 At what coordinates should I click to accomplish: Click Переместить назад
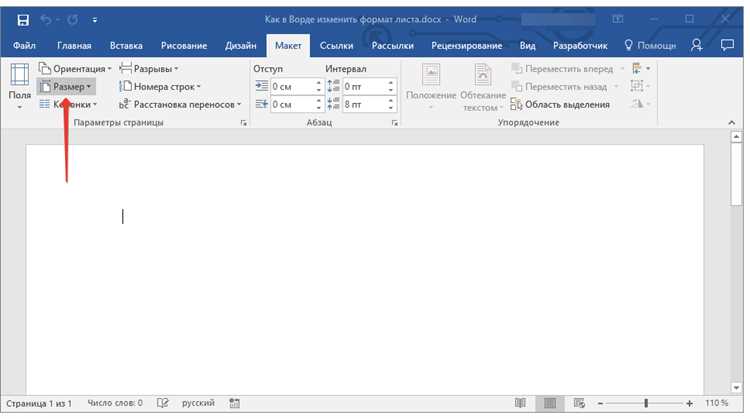coord(564,87)
